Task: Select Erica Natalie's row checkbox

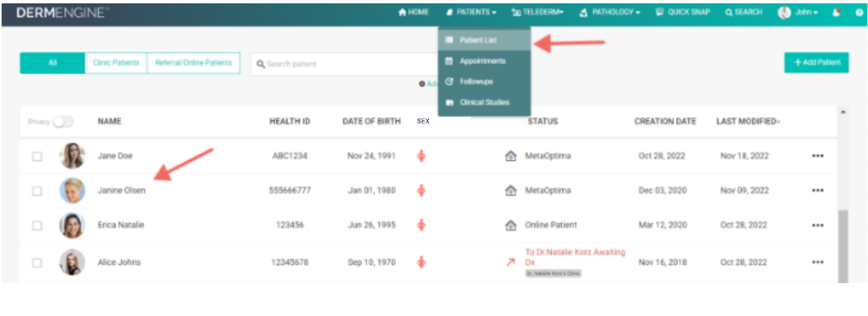Action: (37, 226)
